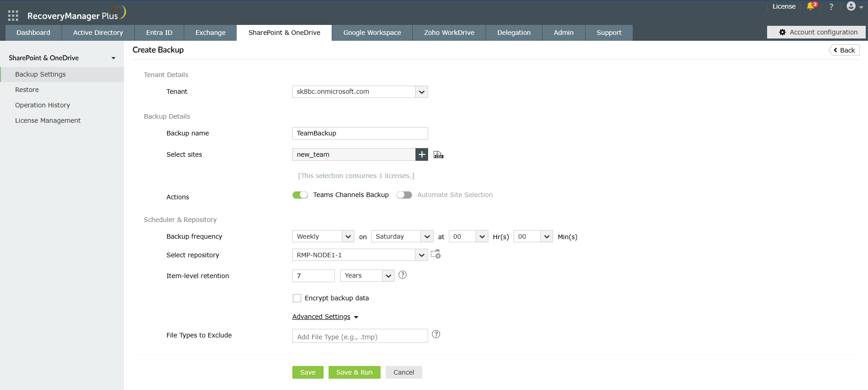
Task: Open the apps grid launcher icon
Action: pos(13,16)
